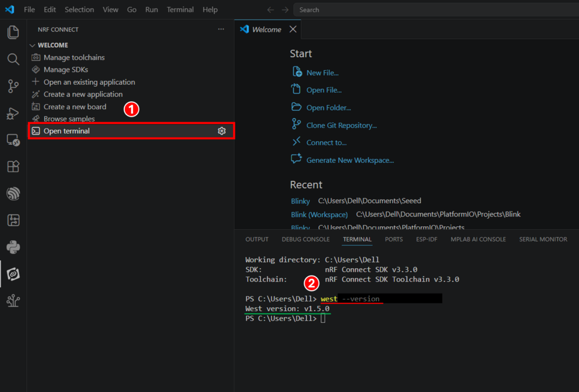
Task: Switch to the OUTPUT panel tab
Action: coord(257,239)
